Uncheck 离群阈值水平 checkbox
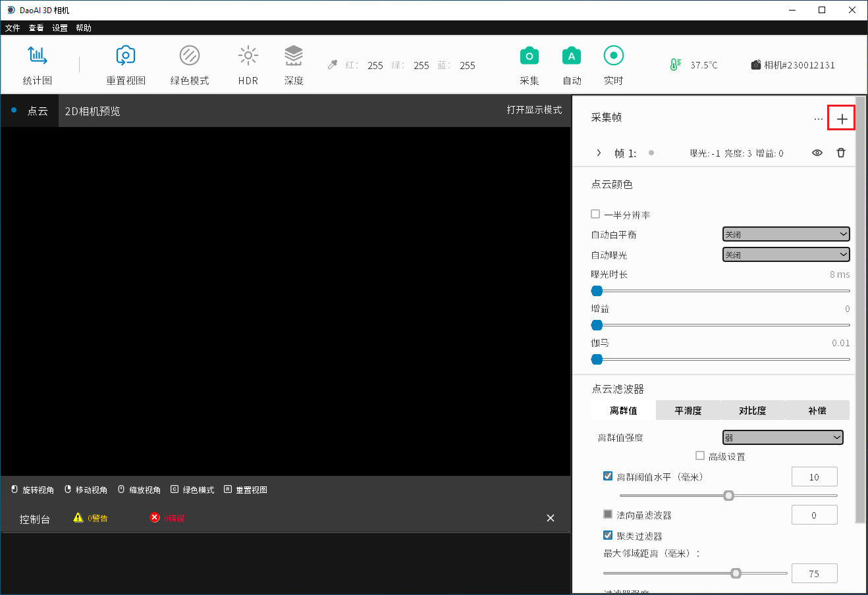The image size is (868, 595). pyautogui.click(x=608, y=476)
